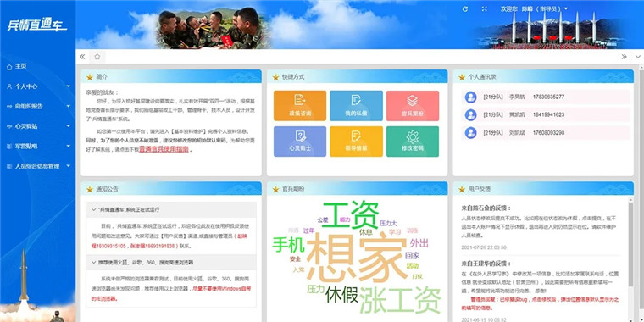Viewport: 644px width, 322px height.
Task: Open the 政策咨询 shortcut tile
Action: 300,106
